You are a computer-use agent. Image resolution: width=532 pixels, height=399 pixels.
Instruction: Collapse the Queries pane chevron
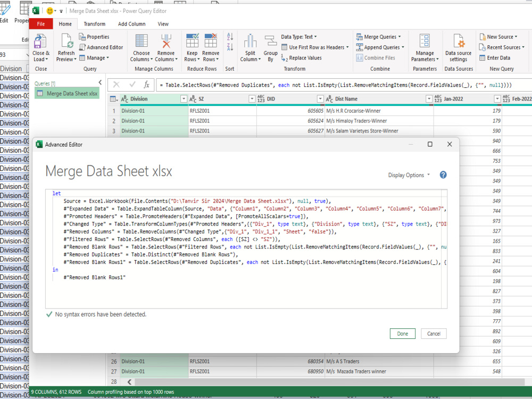pyautogui.click(x=100, y=82)
